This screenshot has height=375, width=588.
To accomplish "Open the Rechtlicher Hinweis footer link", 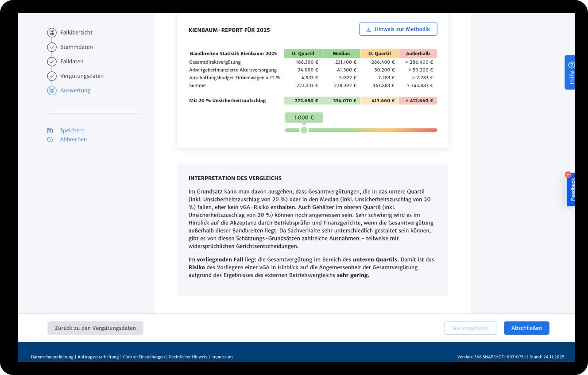I will (188, 357).
